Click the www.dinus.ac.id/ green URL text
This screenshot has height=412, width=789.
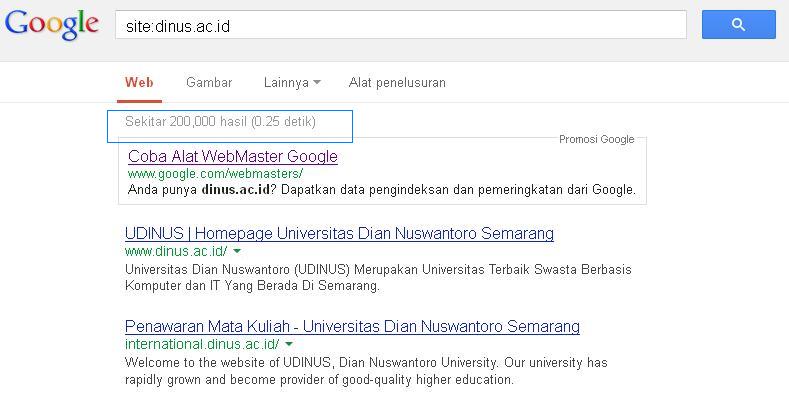176,251
